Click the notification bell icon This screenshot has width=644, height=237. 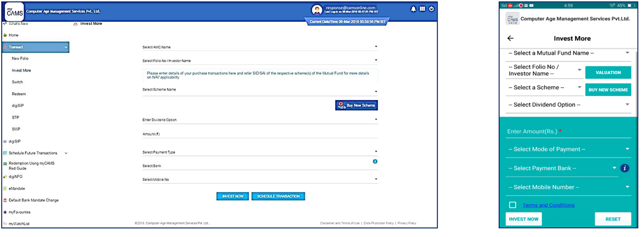point(413,9)
